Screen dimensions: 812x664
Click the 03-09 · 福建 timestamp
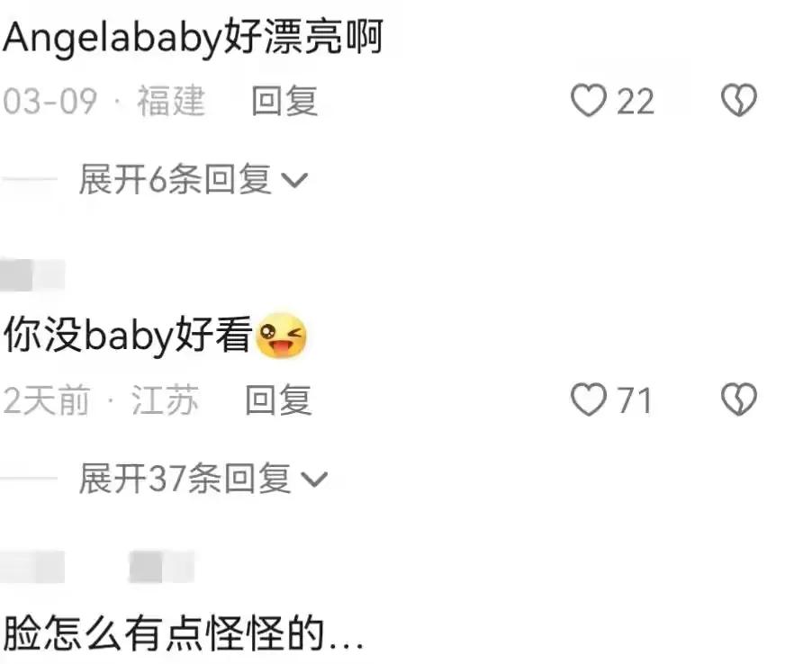click(x=104, y=101)
